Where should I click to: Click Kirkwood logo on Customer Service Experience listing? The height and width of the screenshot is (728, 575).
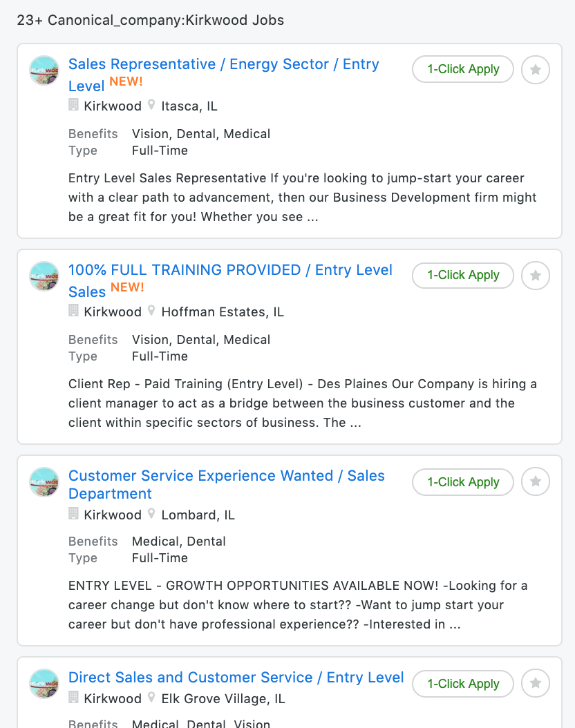tap(44, 482)
